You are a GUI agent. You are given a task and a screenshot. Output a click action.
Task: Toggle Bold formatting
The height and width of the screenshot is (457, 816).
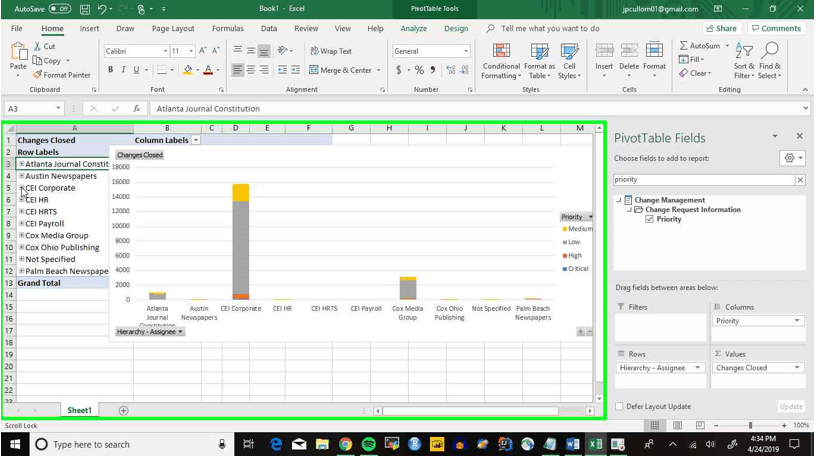tap(110, 70)
